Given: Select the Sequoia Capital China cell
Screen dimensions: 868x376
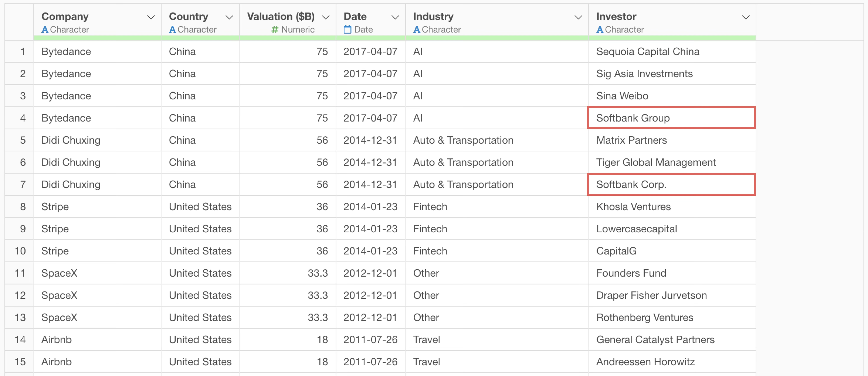Looking at the screenshot, I should tap(672, 52).
